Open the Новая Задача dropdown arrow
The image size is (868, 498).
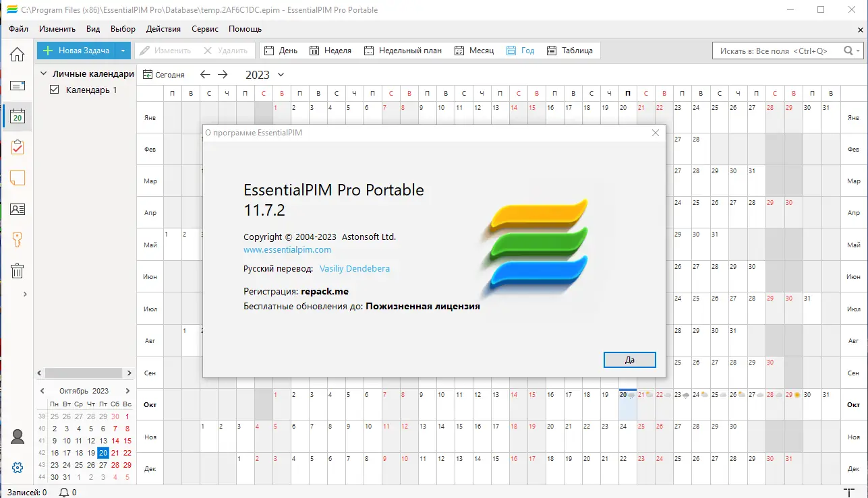123,51
